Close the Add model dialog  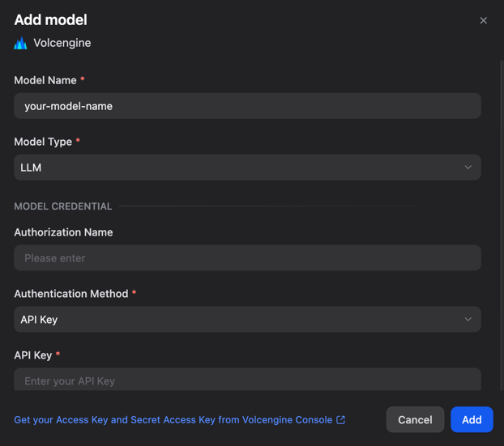pyautogui.click(x=483, y=20)
